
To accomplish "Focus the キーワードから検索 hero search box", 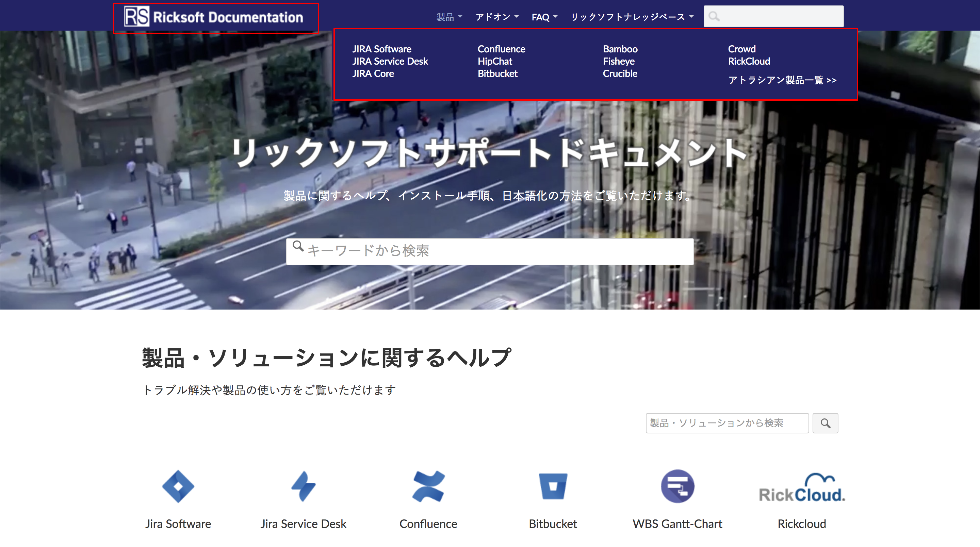I will click(490, 251).
